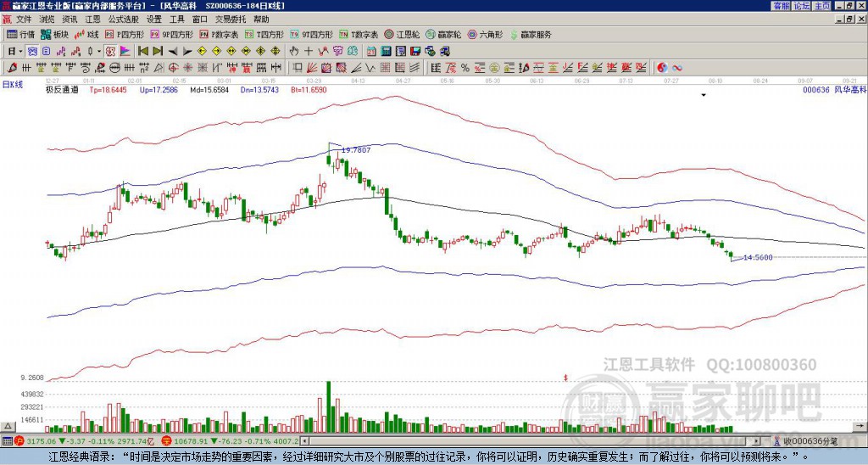This screenshot has height=465, width=868.
Task: Launch the 江恩轮 Gann wheel
Action: coord(402,34)
